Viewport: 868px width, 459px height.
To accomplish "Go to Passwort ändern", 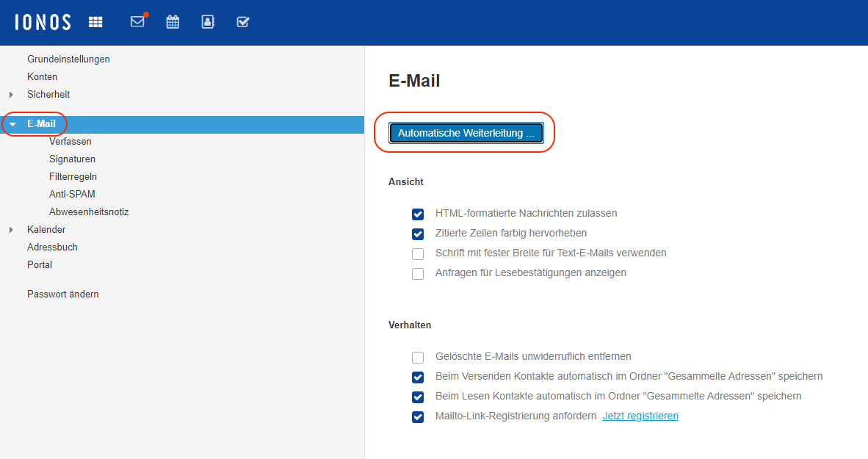I will coord(62,294).
